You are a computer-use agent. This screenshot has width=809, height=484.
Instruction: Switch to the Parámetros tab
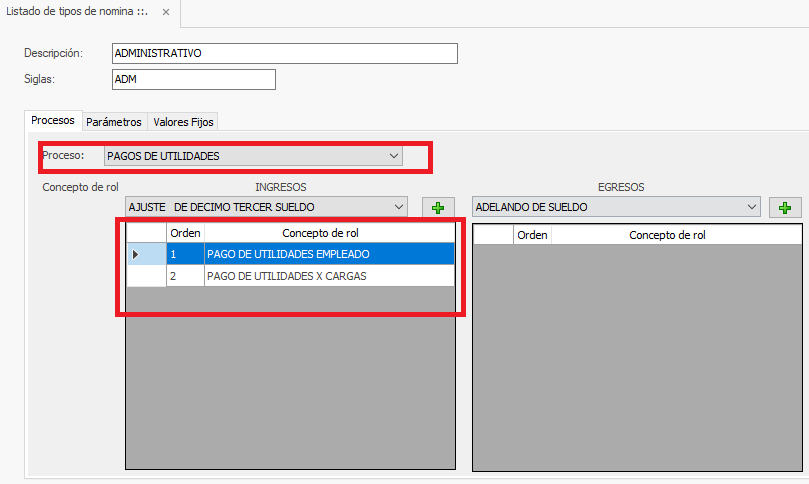[113, 122]
